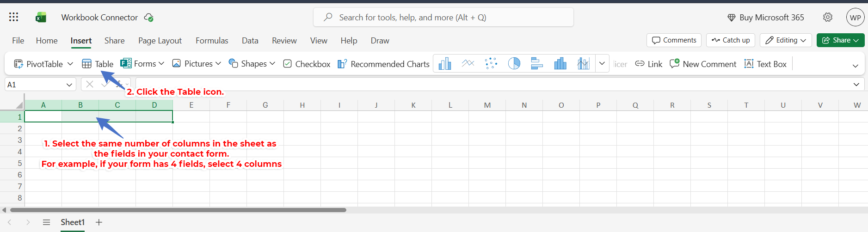The image size is (868, 232).
Task: Click the select-all corner triangle
Action: pyautogui.click(x=19, y=105)
